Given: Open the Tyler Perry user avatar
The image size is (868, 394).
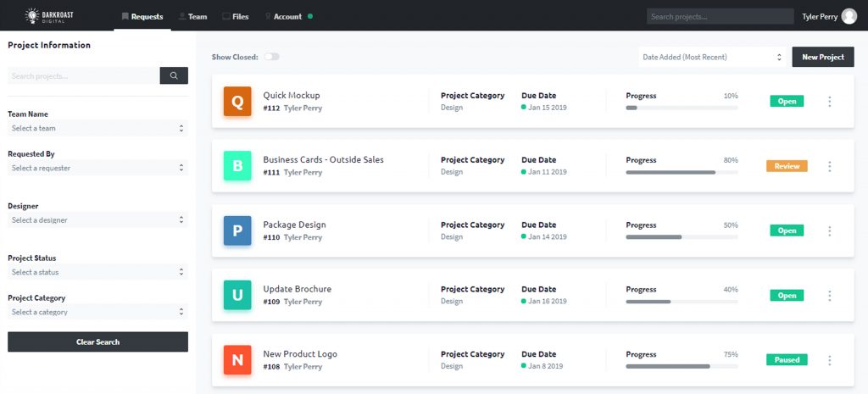Looking at the screenshot, I should pyautogui.click(x=849, y=16).
